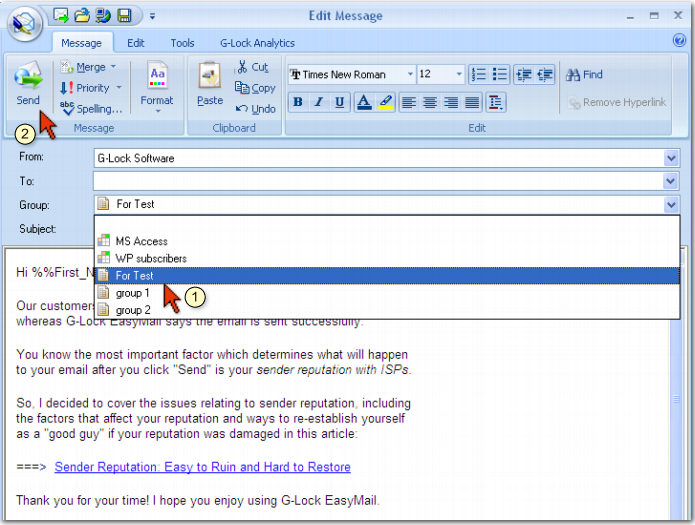The width and height of the screenshot is (695, 525).
Task: Open the application orb menu
Action: (x=24, y=23)
